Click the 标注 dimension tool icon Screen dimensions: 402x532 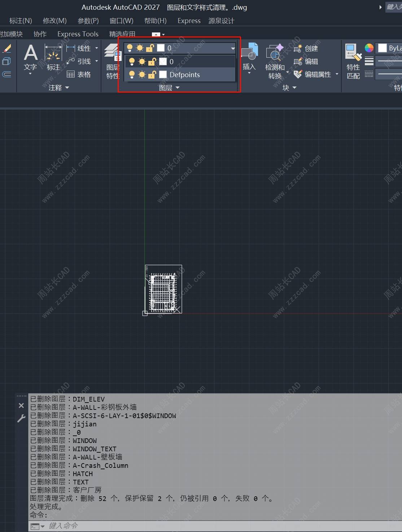[53, 57]
